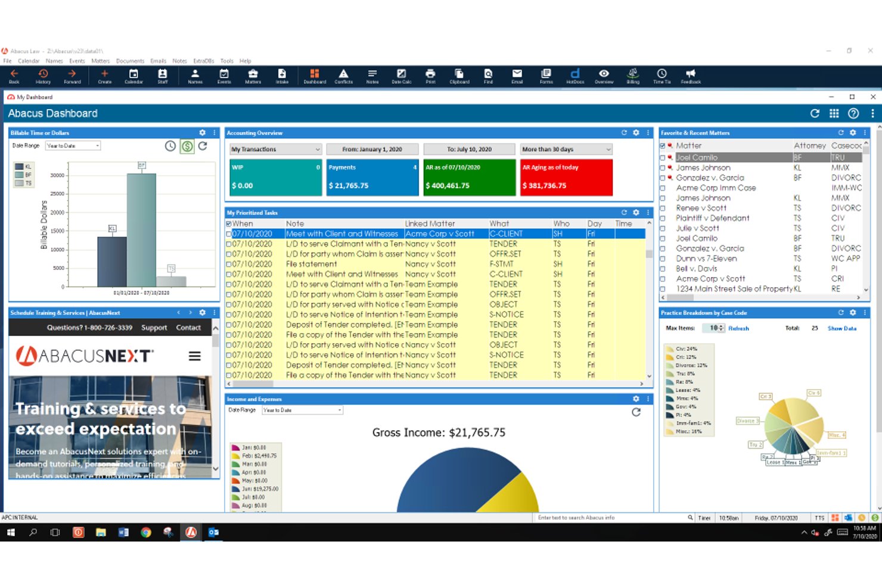This screenshot has height=588, width=882.
Task: Click the To: July 10, 2020 button
Action: click(469, 150)
